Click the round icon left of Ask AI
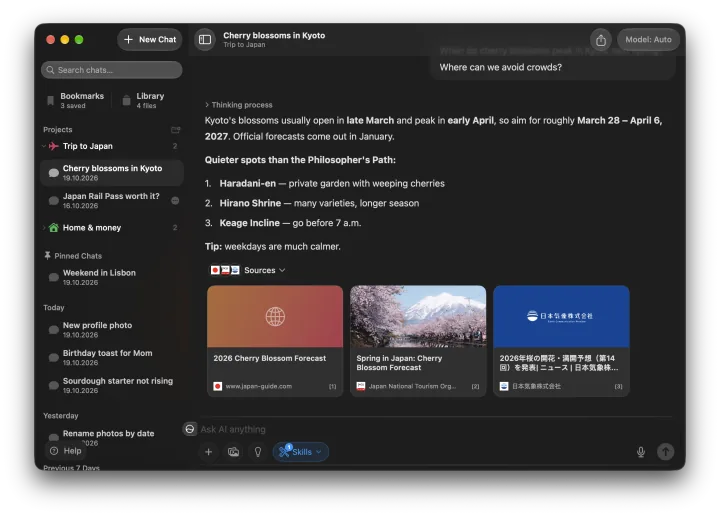720x516 pixels. point(190,429)
